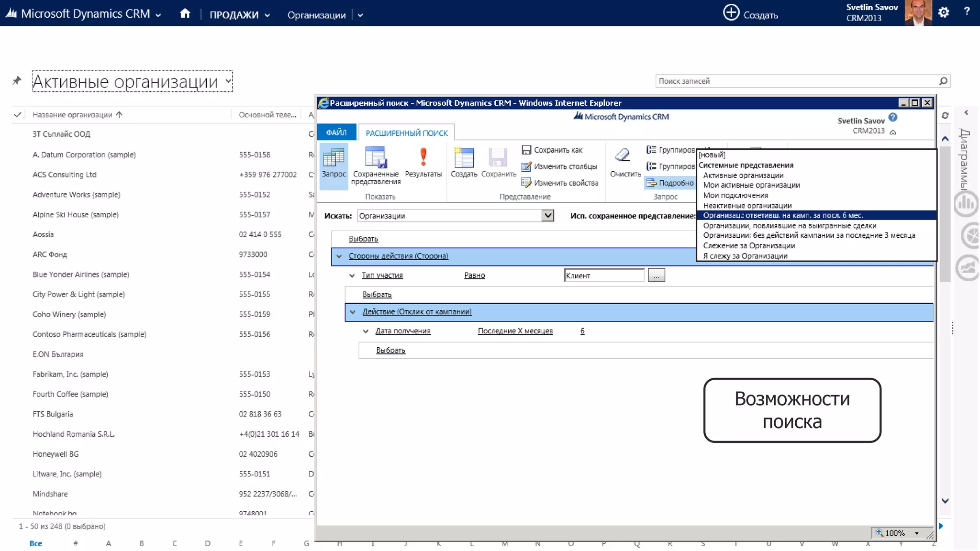Expand the Активные организации view selector
This screenshot has height=551, width=980.
(x=228, y=81)
